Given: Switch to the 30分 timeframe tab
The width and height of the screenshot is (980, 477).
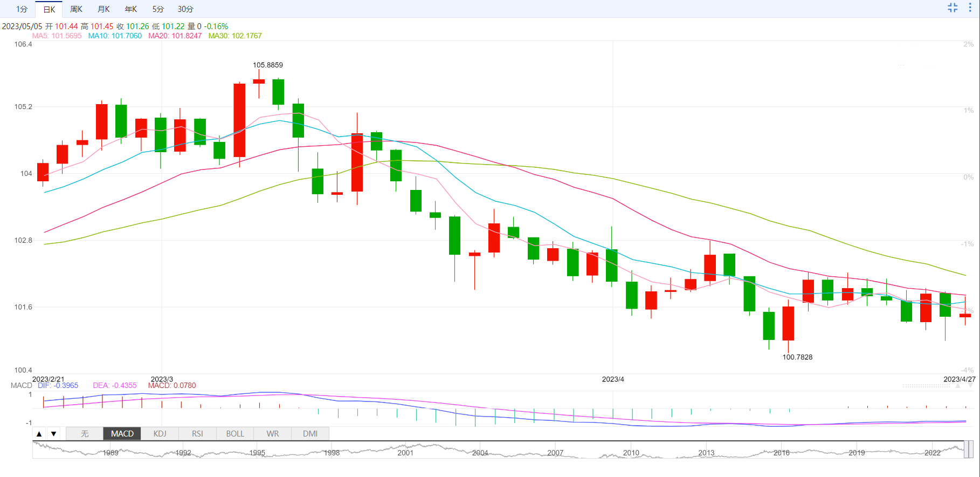Looking at the screenshot, I should click(x=185, y=9).
